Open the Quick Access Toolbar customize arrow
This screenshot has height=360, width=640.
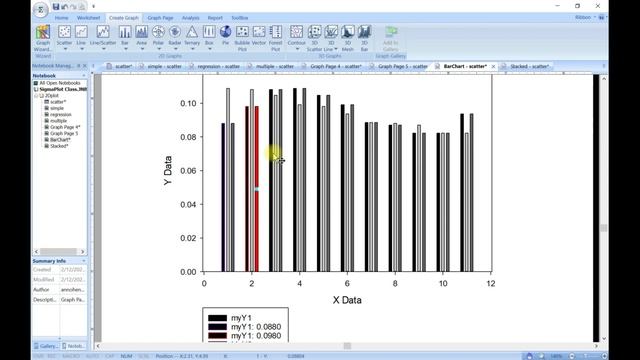click(93, 7)
